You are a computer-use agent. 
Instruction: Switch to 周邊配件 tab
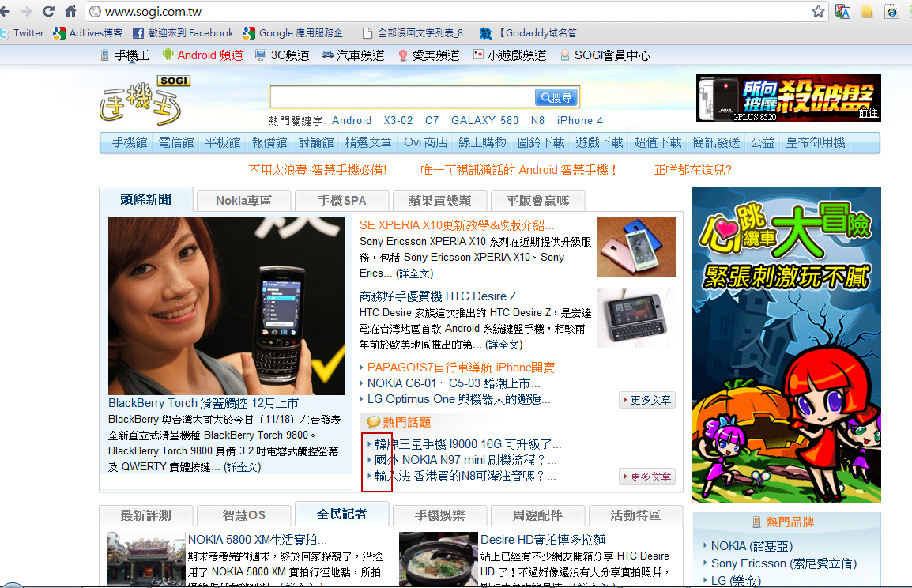click(x=537, y=515)
